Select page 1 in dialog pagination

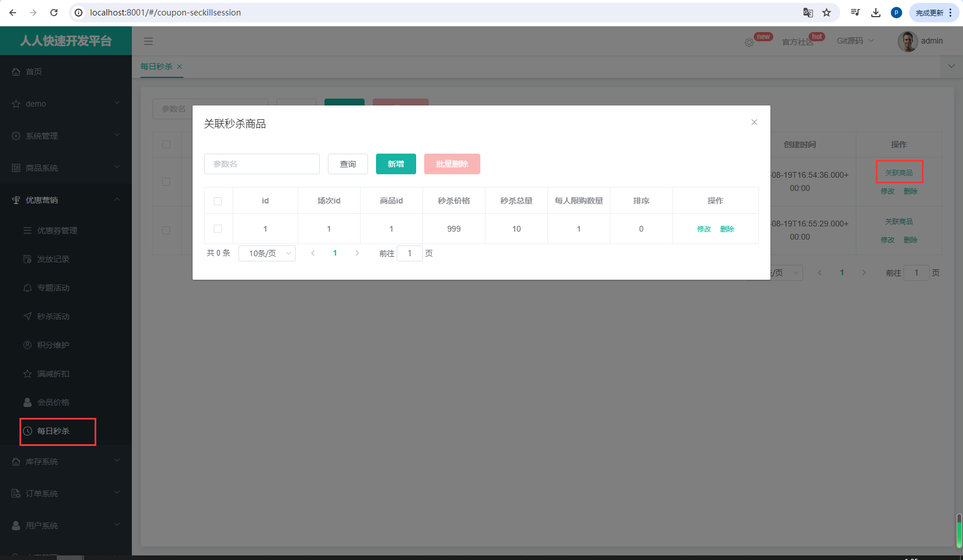[335, 253]
